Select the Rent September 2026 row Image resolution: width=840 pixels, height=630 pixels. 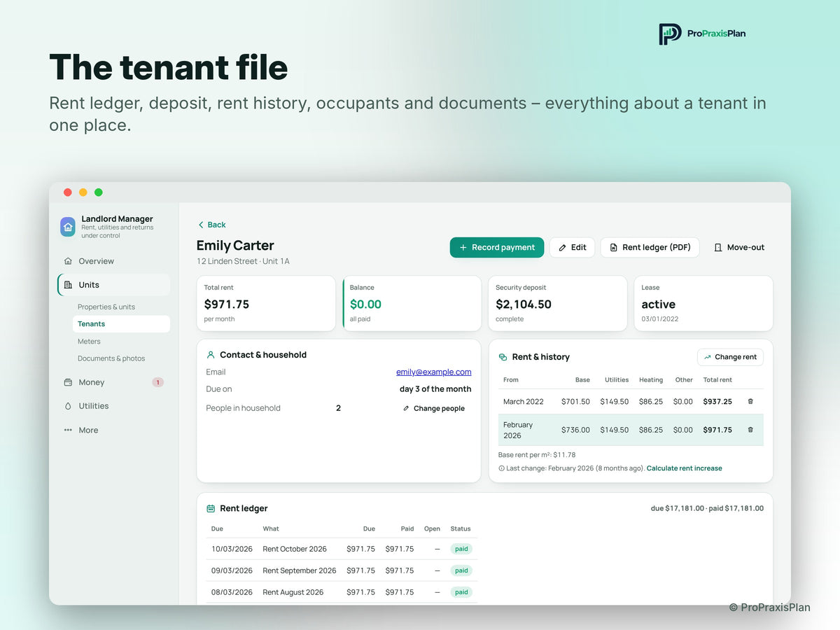click(342, 570)
